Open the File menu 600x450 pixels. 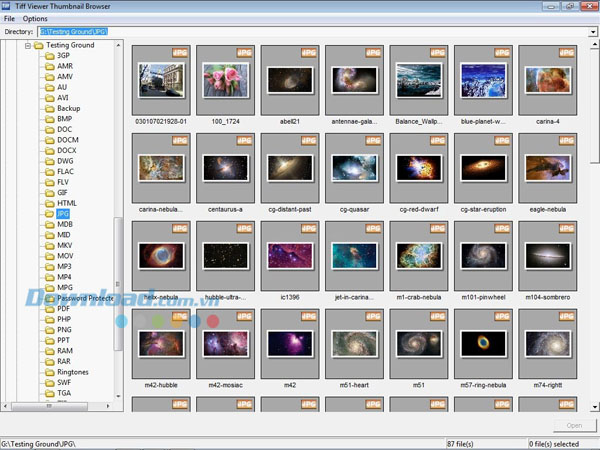pos(9,19)
